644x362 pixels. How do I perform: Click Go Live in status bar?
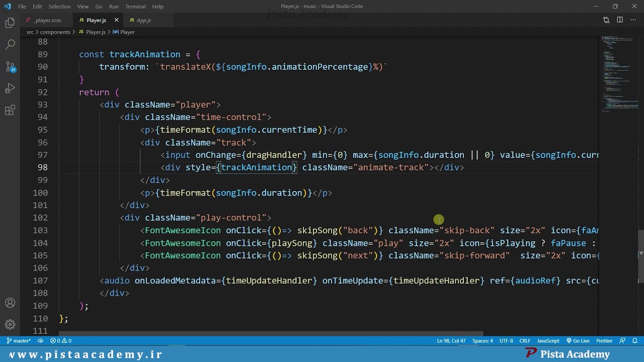(578, 341)
